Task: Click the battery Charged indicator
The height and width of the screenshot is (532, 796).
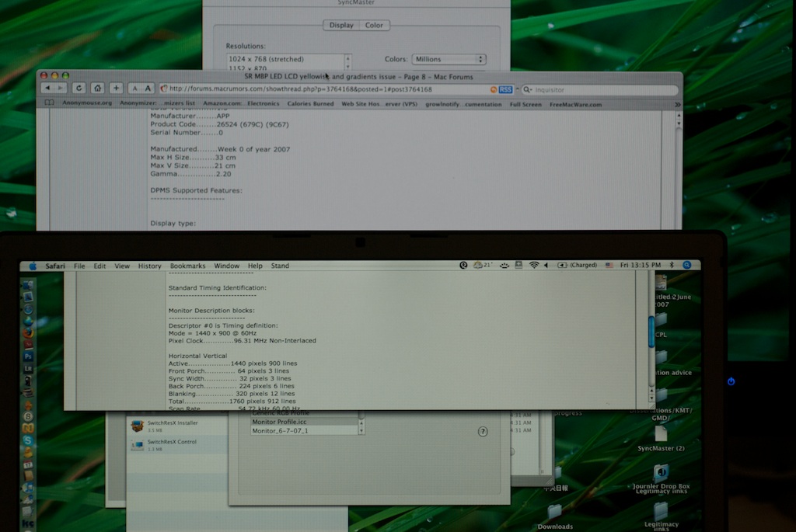Action: (x=578, y=265)
